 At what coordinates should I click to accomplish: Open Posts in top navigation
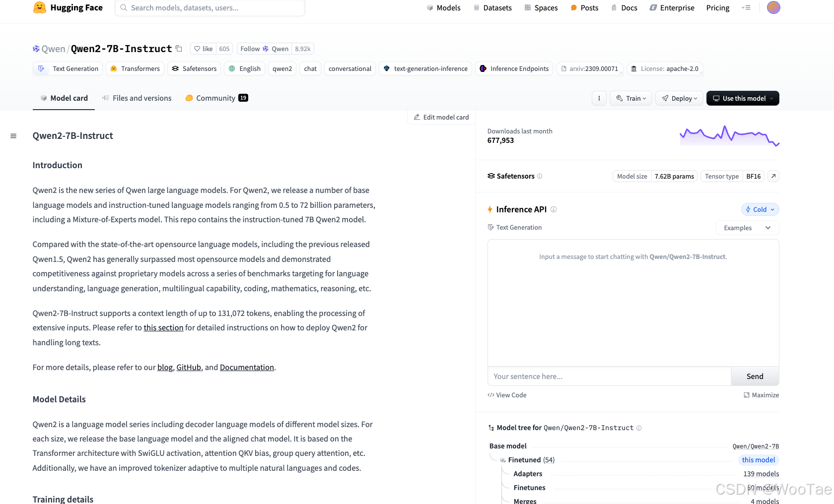[x=584, y=8]
